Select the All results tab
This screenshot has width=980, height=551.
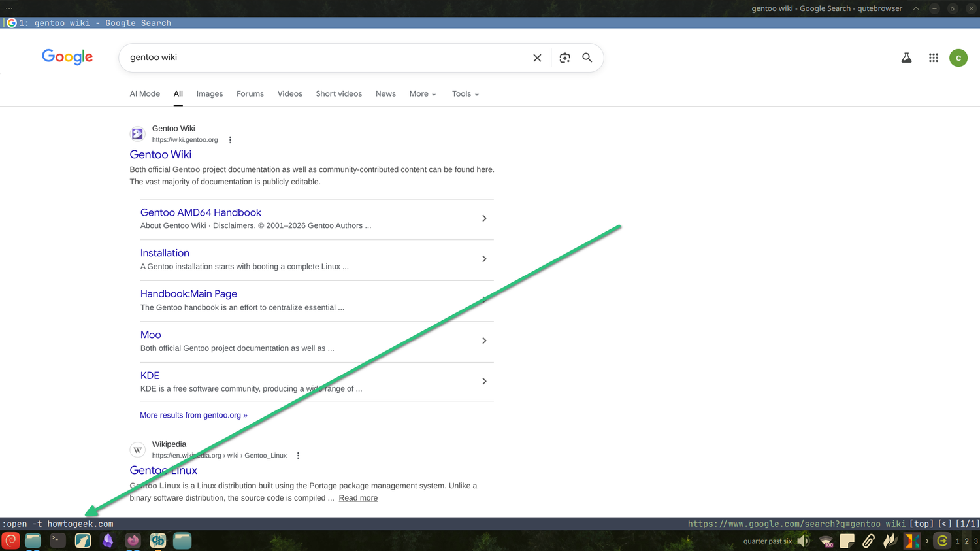coord(178,94)
